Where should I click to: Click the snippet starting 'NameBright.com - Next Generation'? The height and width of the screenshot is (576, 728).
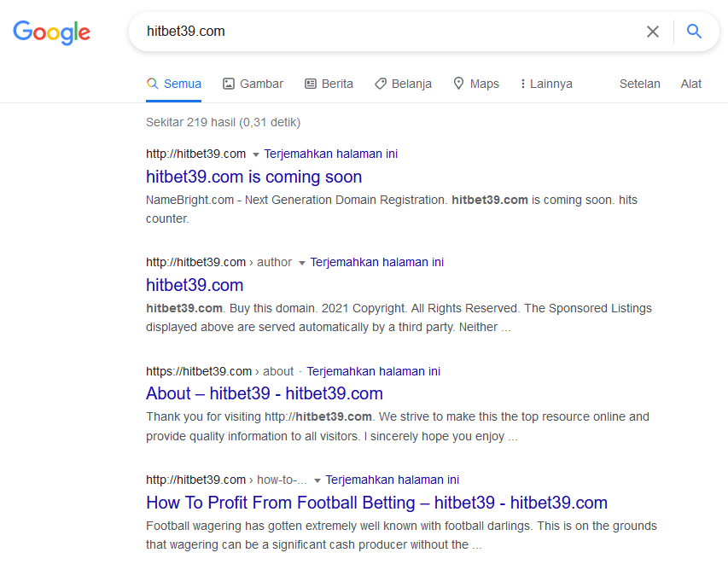tap(392, 209)
